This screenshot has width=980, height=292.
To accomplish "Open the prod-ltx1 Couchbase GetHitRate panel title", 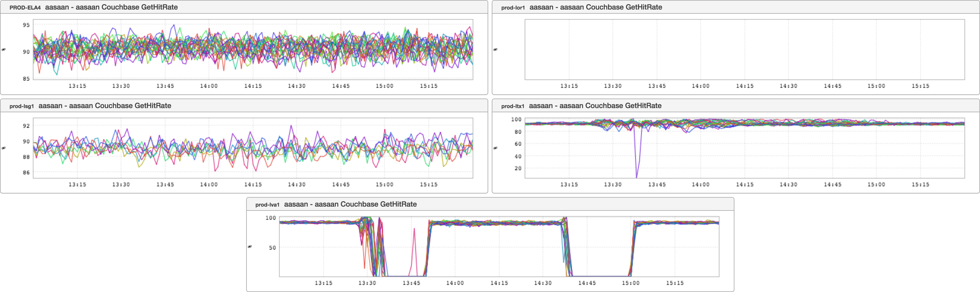I will coord(595,106).
